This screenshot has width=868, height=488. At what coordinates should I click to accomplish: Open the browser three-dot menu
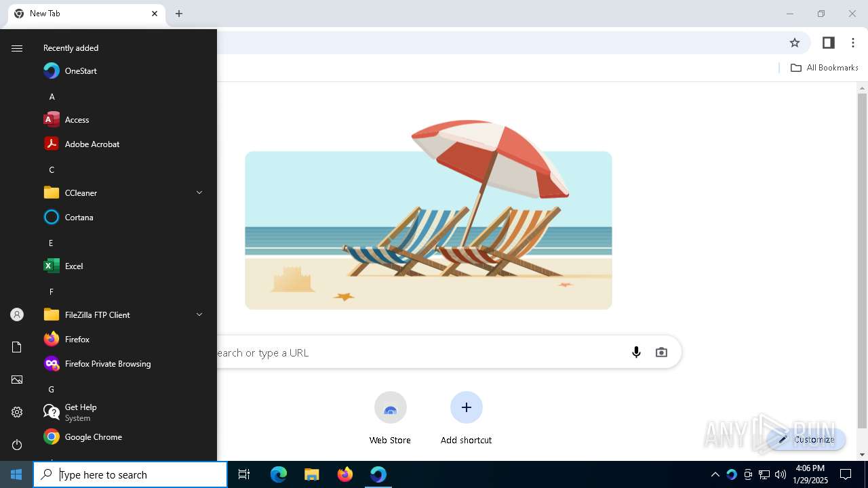pyautogui.click(x=853, y=43)
